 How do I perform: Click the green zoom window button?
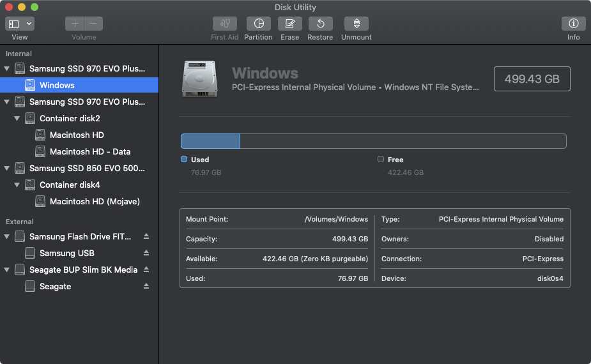[x=35, y=7]
